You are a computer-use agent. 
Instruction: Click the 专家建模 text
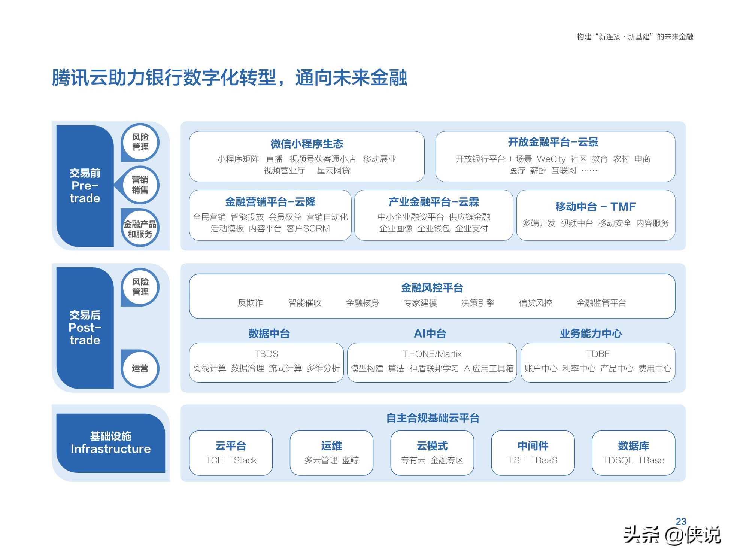(x=420, y=303)
